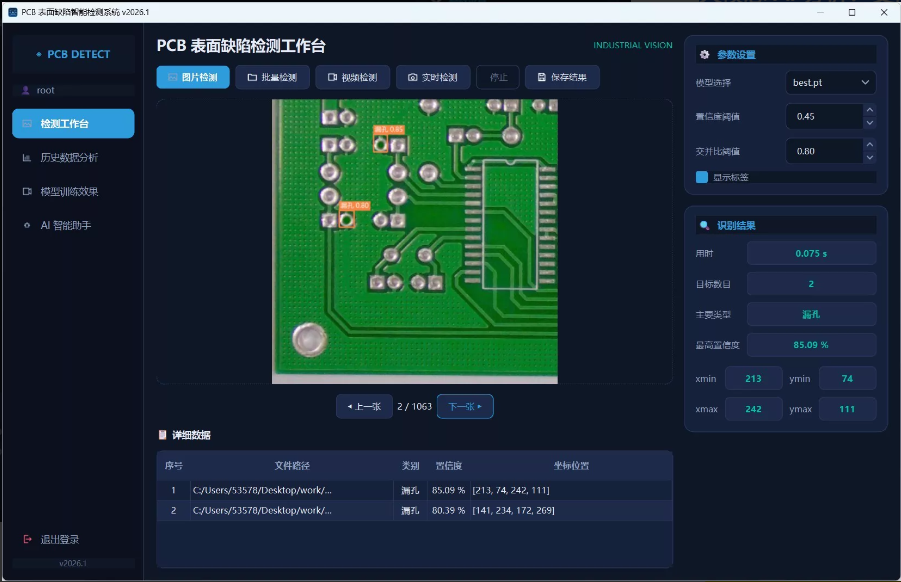This screenshot has height=582, width=901.
Task: Click the confidence threshold field 0.45
Action: (824, 117)
